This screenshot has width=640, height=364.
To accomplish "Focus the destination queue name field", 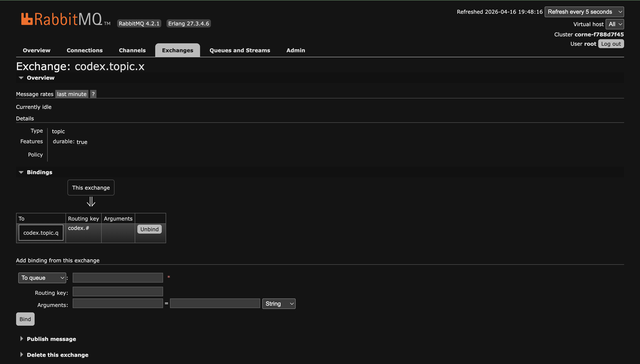I will click(x=118, y=278).
